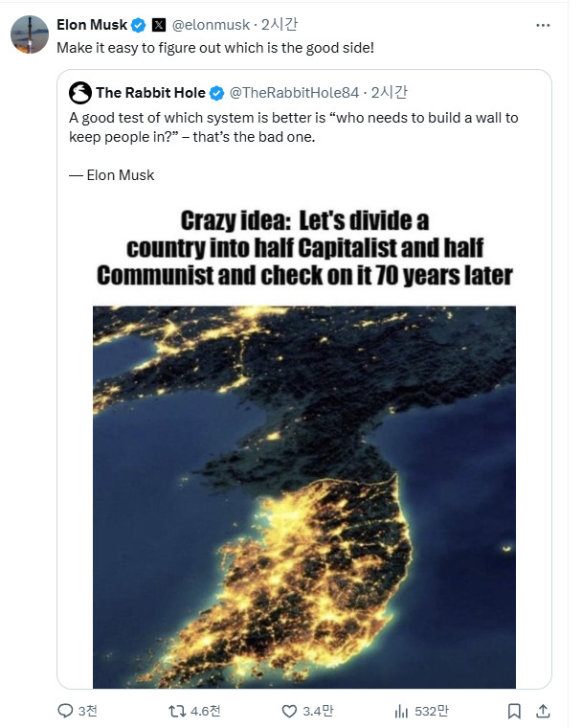Screen dimensions: 582x728
Task: Bookmark this tweet
Action: (x=514, y=711)
